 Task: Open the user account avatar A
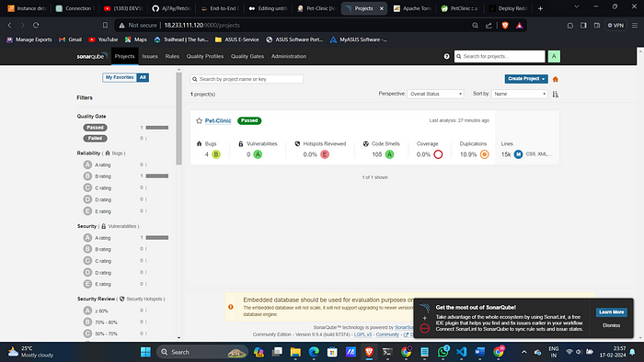point(554,56)
